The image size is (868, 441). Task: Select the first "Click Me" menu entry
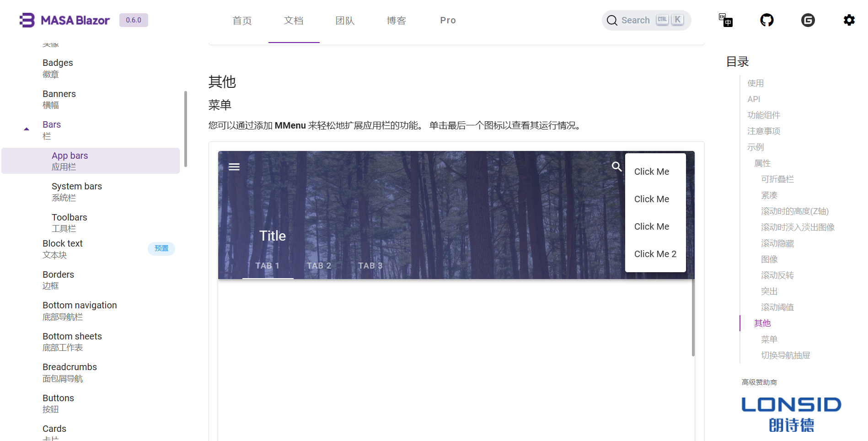[x=651, y=172]
